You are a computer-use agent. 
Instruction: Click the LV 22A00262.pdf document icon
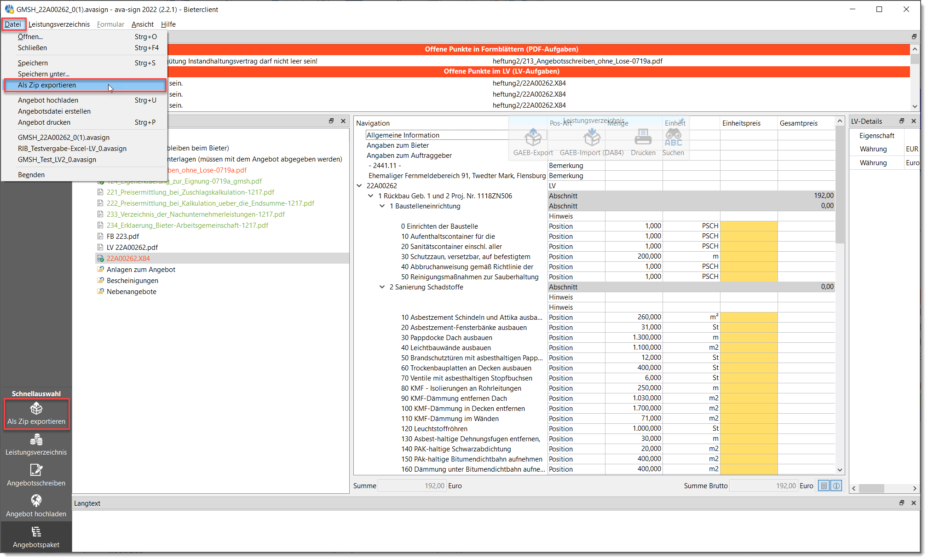[x=100, y=248]
